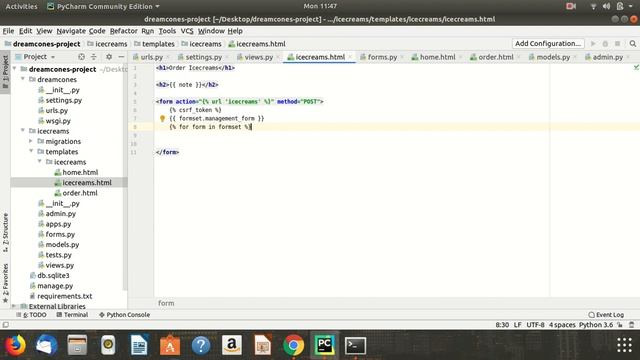Open Rhythmbox from the dock

click(x=108, y=345)
